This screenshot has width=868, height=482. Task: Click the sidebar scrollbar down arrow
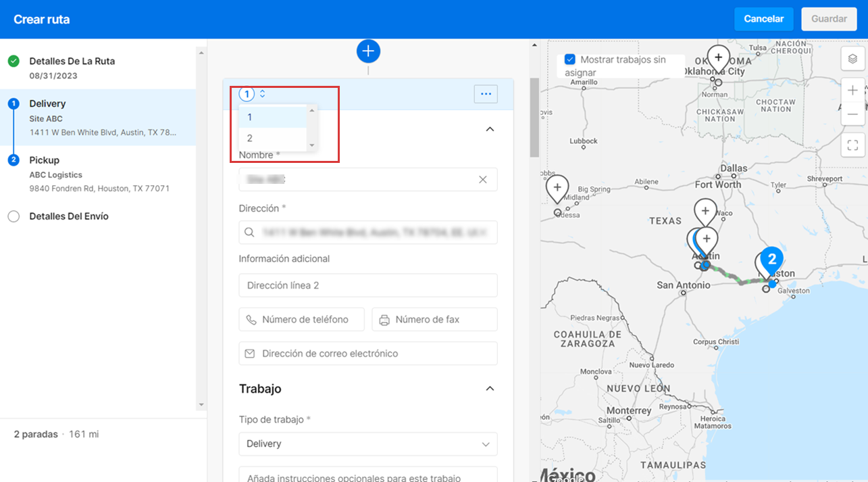pyautogui.click(x=201, y=405)
